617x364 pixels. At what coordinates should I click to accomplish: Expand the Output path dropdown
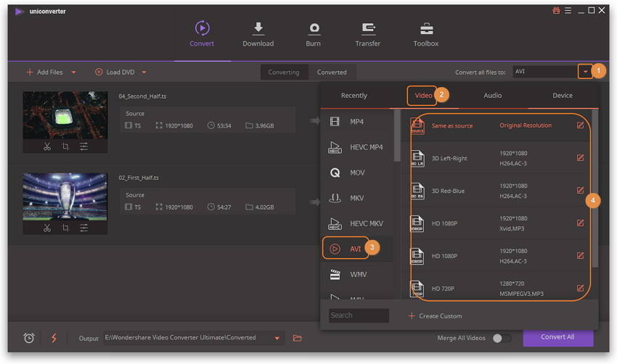tap(277, 338)
